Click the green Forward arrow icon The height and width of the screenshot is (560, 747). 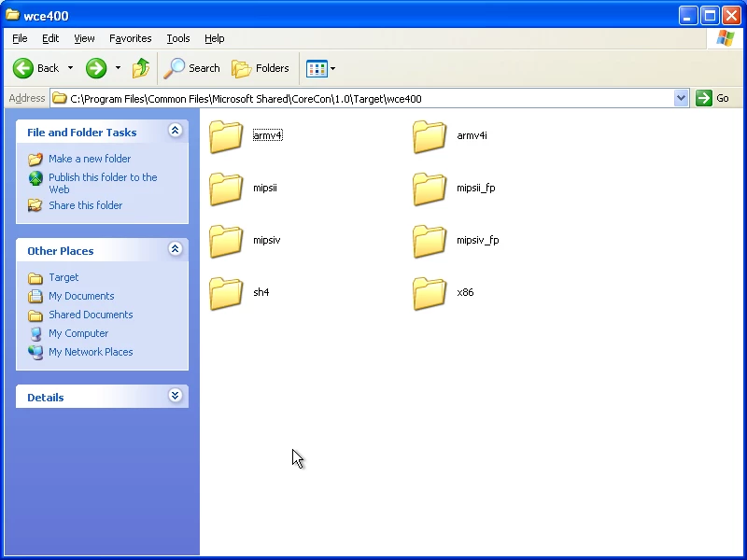coord(96,68)
